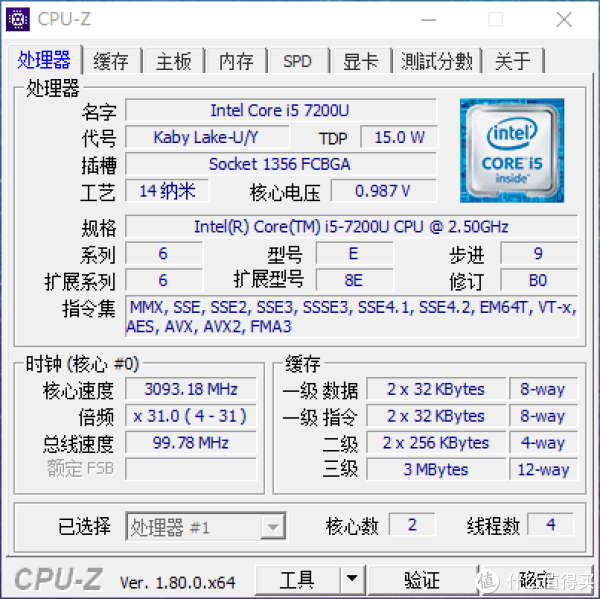Close the CPU-Z window
The width and height of the screenshot is (600, 599).
(x=564, y=19)
